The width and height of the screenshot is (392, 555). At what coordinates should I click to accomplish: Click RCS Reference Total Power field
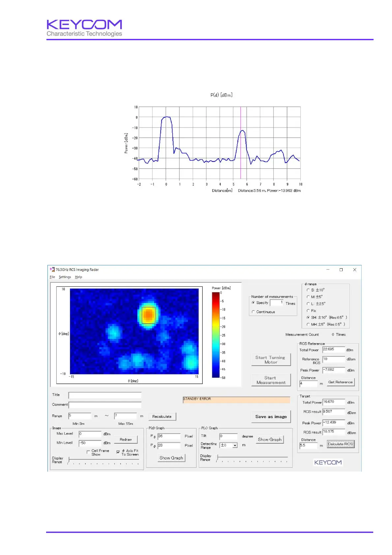click(334, 350)
